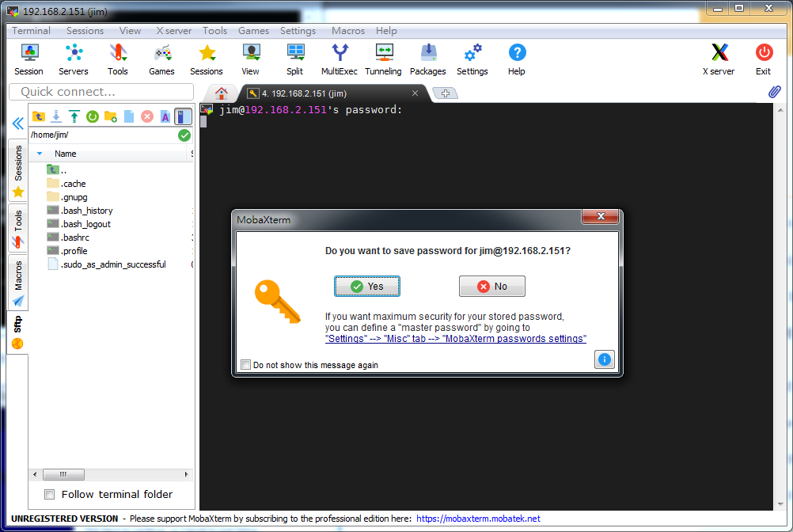
Task: Click the Help question-mark toolbar icon
Action: click(x=516, y=59)
